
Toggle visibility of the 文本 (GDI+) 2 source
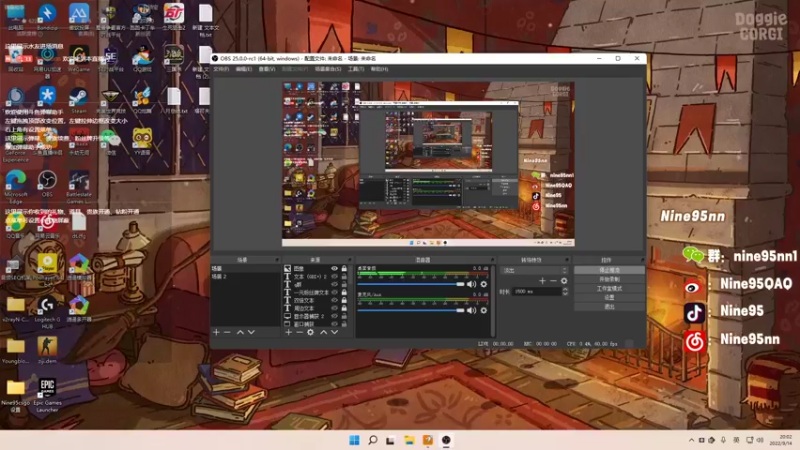pyautogui.click(x=334, y=277)
